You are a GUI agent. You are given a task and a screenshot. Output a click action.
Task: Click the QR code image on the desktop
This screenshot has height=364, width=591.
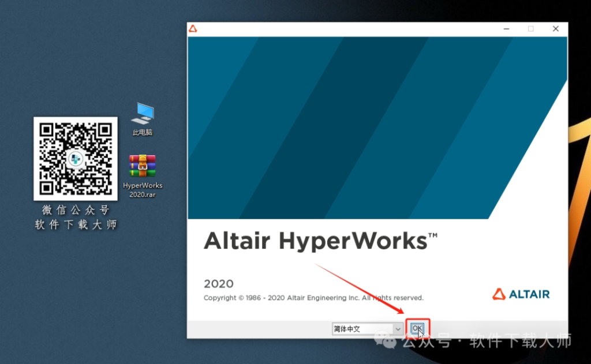tap(75, 158)
